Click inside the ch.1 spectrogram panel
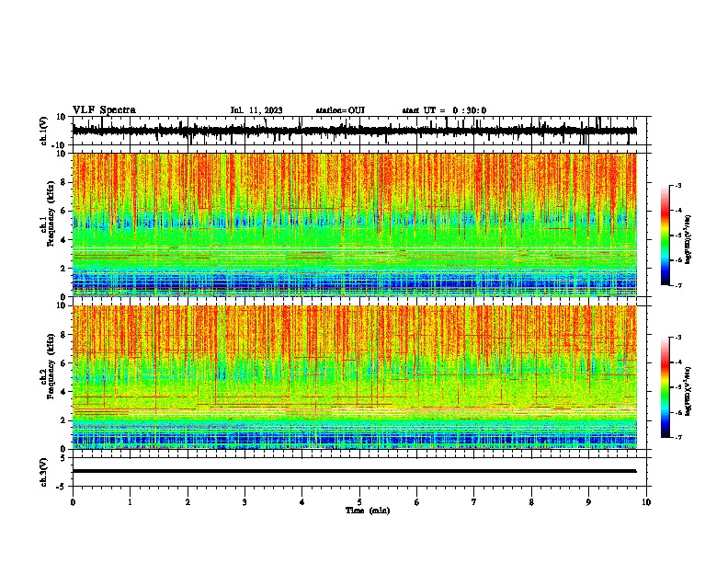Viewport: 728px width, 563px height. tap(355, 224)
